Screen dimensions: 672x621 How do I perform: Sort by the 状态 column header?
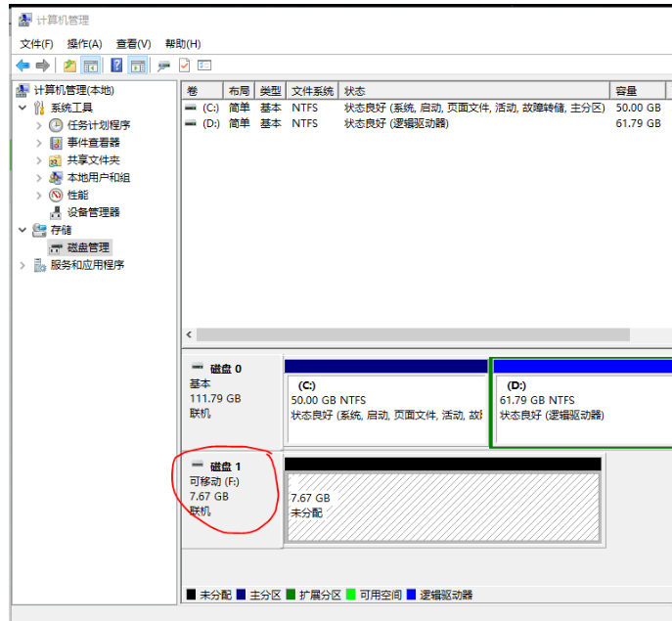pyautogui.click(x=474, y=91)
